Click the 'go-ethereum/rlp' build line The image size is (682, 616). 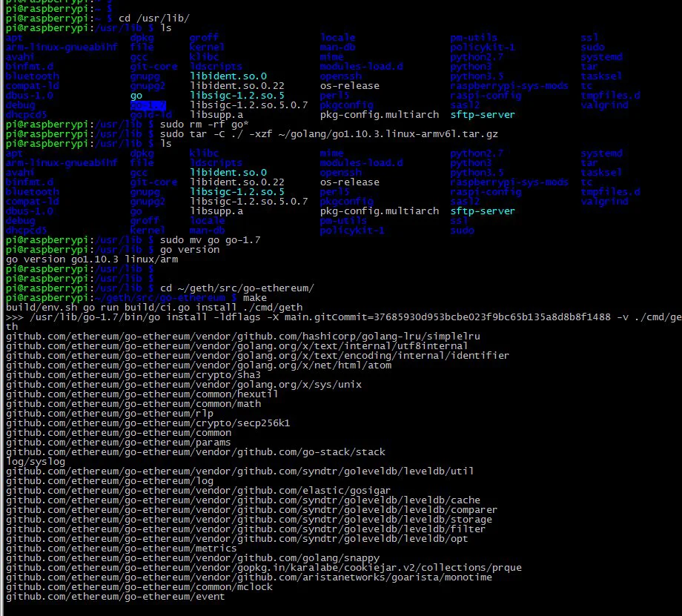110,414
